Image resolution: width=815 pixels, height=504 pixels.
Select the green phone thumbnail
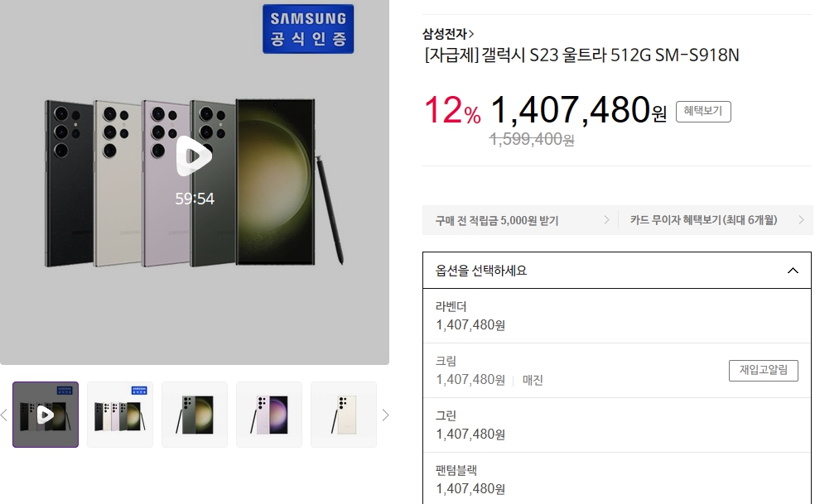pos(195,415)
